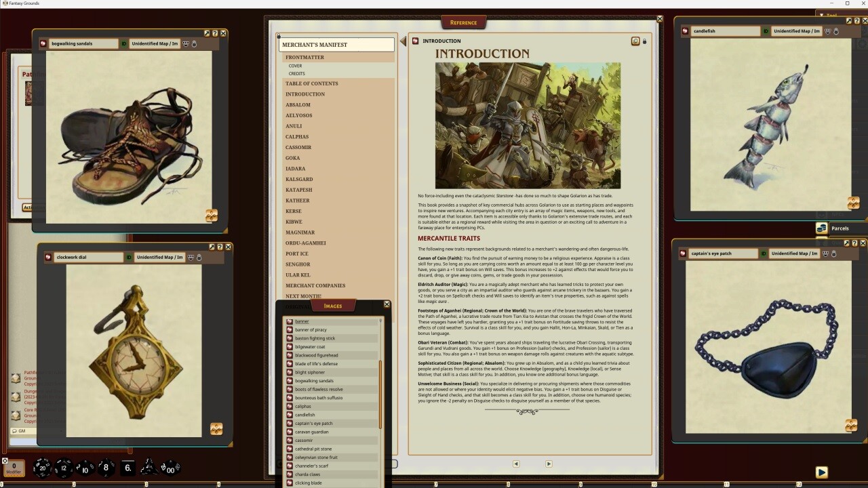
Task: Click the question mark help icon on bogwalking sandals window
Action: 214,33
